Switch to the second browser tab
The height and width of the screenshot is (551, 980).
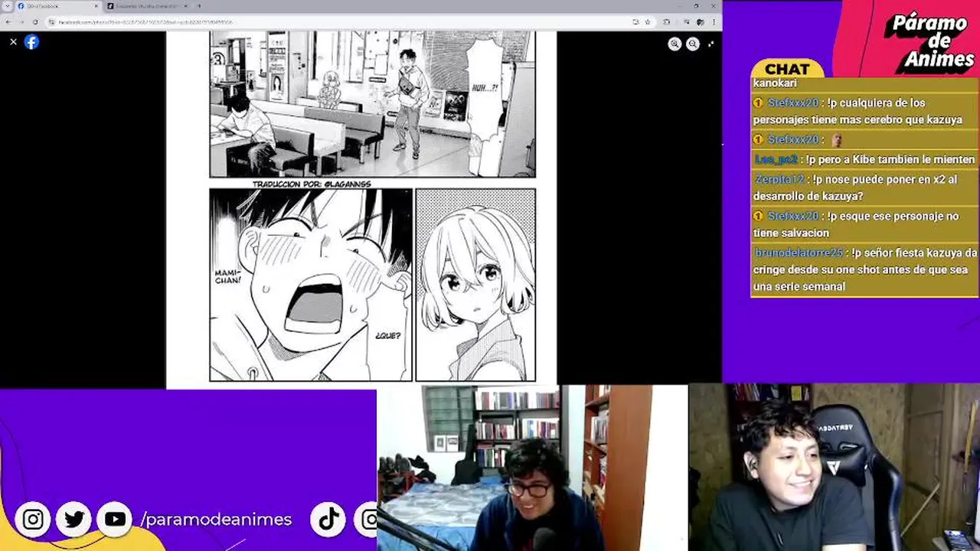pyautogui.click(x=148, y=6)
